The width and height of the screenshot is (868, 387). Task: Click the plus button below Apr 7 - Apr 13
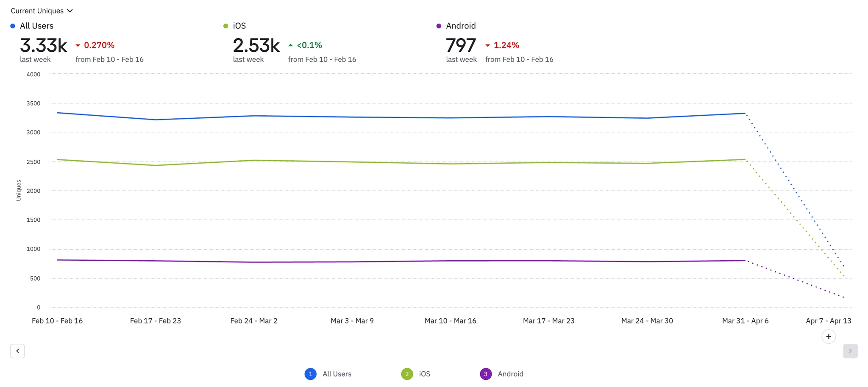point(829,337)
